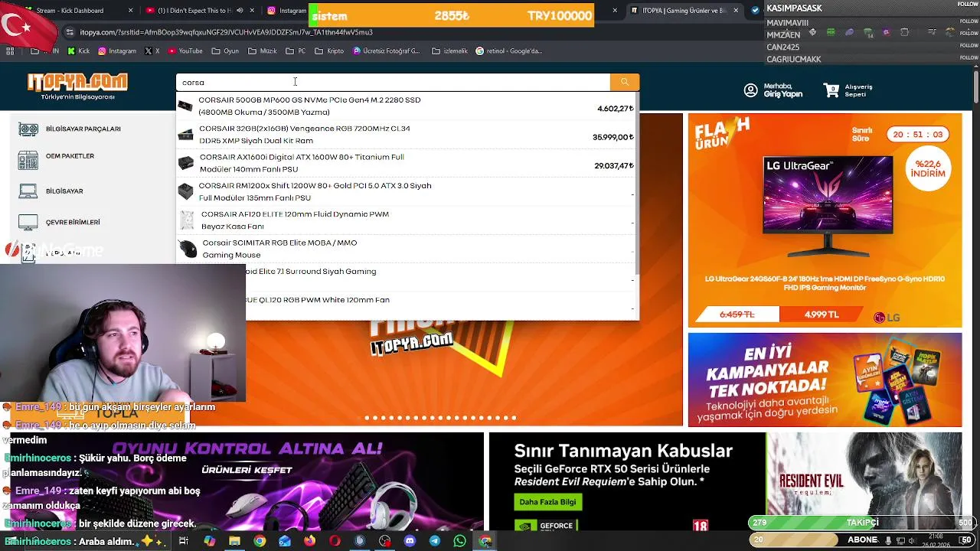This screenshot has height=551, width=980.
Task: Click the orange search magnifier button
Action: [624, 82]
